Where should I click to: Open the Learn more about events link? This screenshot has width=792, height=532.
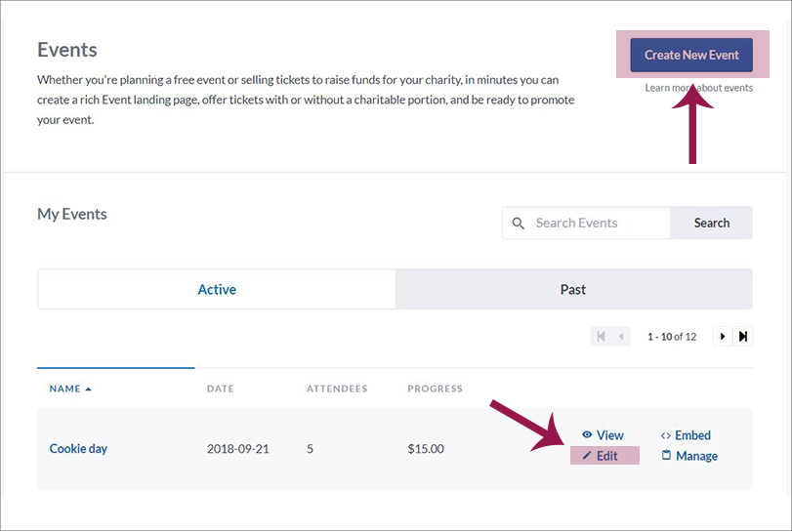point(698,88)
